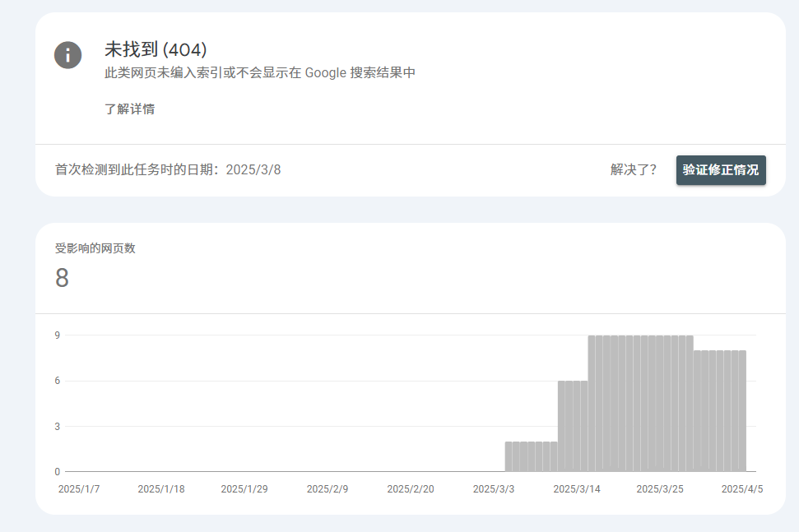Click the y-axis value 0

click(57, 471)
